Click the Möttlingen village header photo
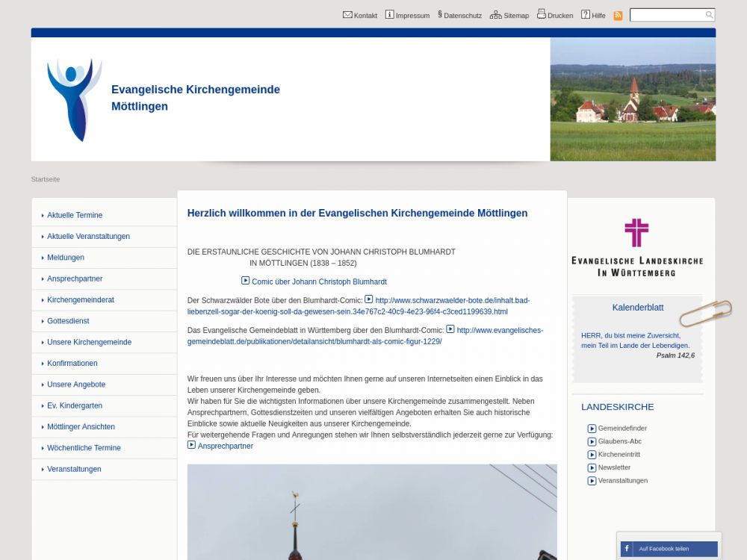Image resolution: width=747 pixels, height=560 pixels. (x=633, y=99)
